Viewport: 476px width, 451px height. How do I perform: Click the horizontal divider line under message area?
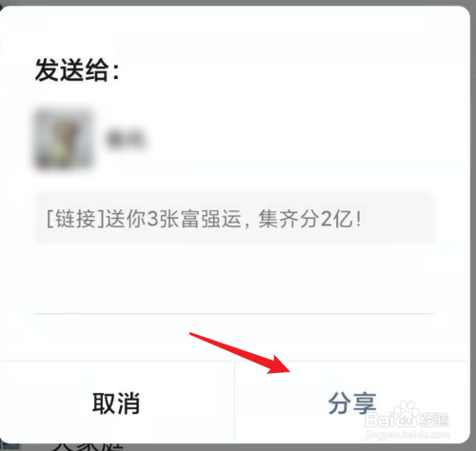[x=233, y=313]
